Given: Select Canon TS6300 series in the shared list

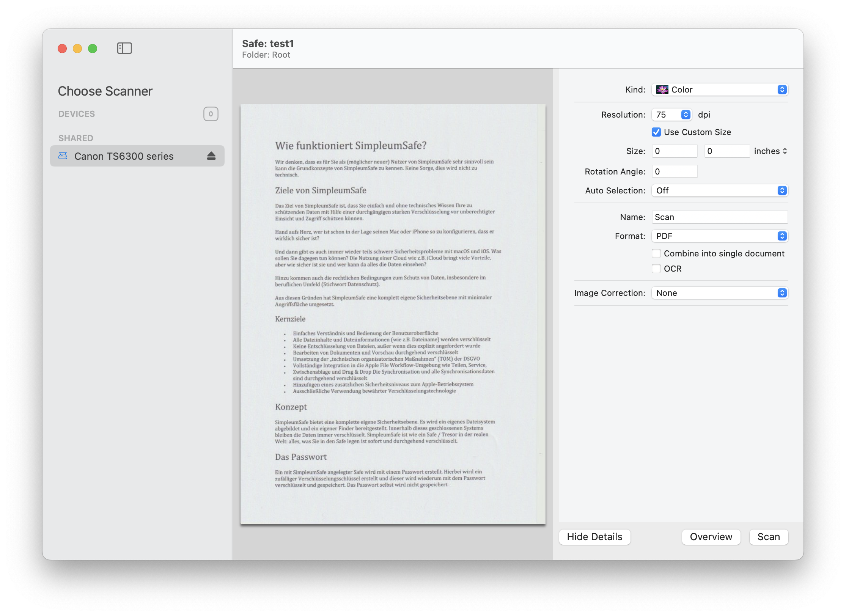Looking at the screenshot, I should pyautogui.click(x=137, y=156).
